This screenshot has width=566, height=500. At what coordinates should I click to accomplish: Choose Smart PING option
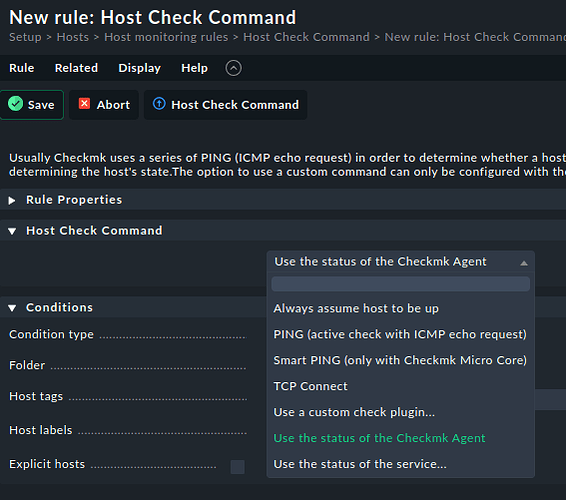tap(400, 360)
